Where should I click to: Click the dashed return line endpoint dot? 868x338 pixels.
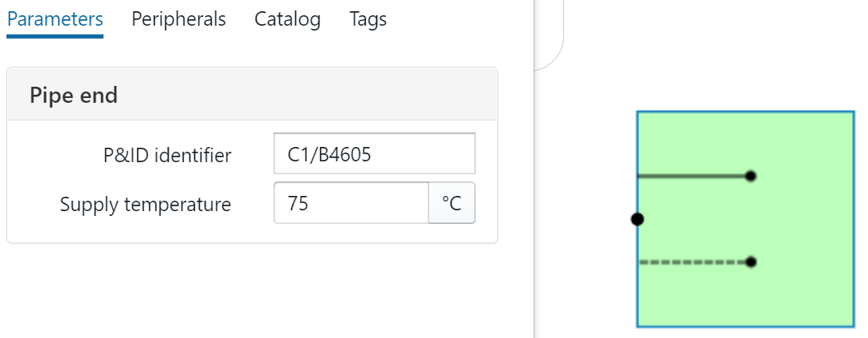pos(750,262)
